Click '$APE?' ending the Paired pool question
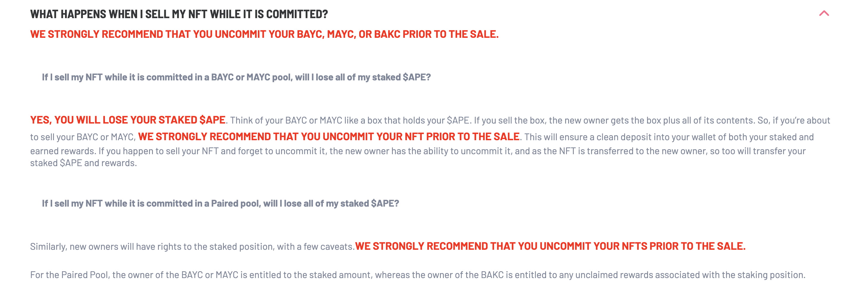Image resolution: width=868 pixels, height=287 pixels. click(x=385, y=203)
